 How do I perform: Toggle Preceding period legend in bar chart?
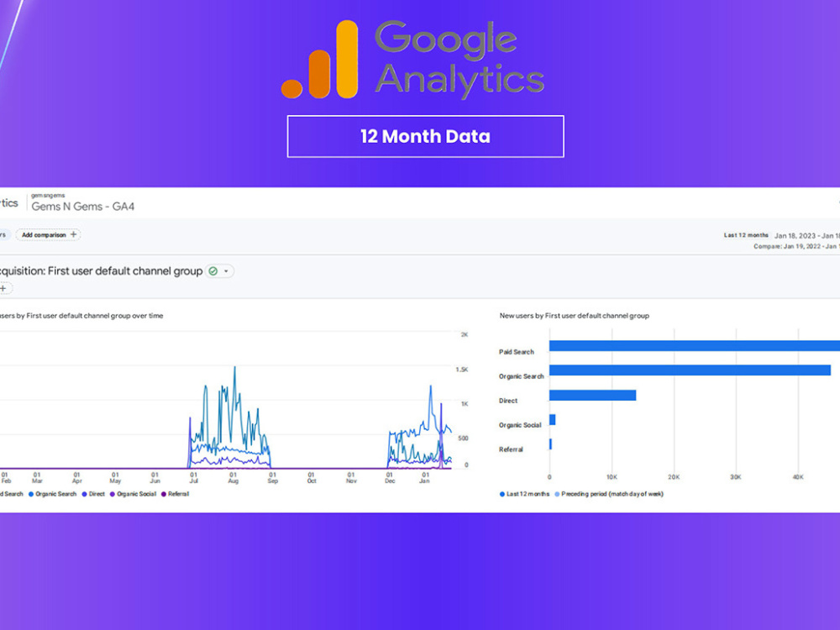pyautogui.click(x=608, y=494)
